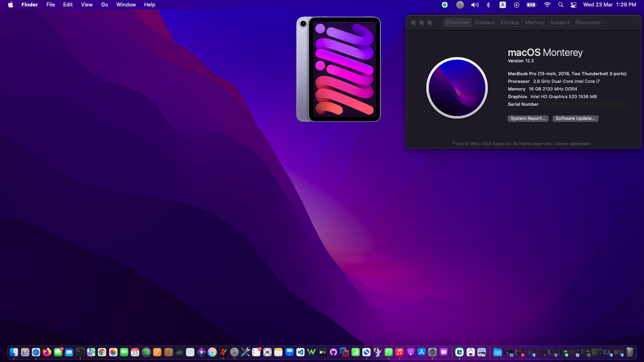644x362 pixels.
Task: Open the Help menu
Action: coord(150,5)
